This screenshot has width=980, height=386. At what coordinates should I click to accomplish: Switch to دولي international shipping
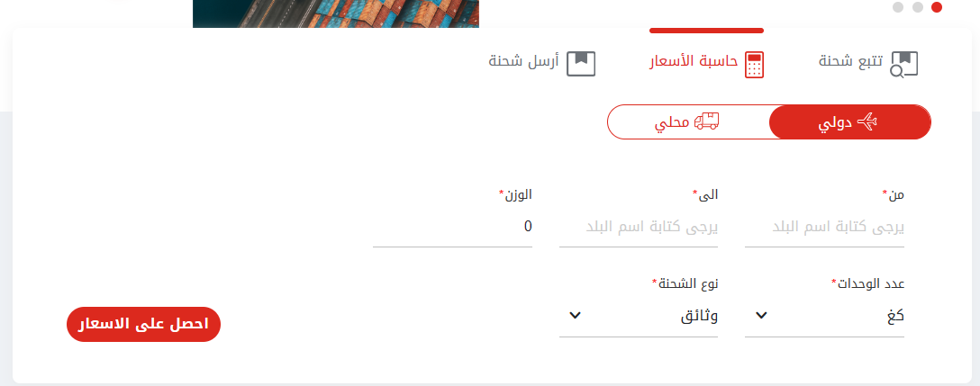click(850, 122)
